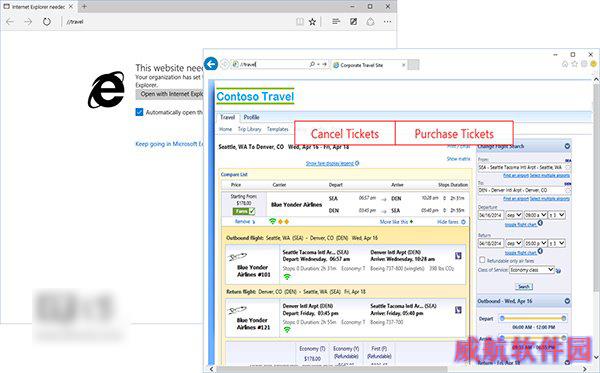The width and height of the screenshot is (600, 373).
Task: Click the Edge address bar
Action: click(178, 22)
